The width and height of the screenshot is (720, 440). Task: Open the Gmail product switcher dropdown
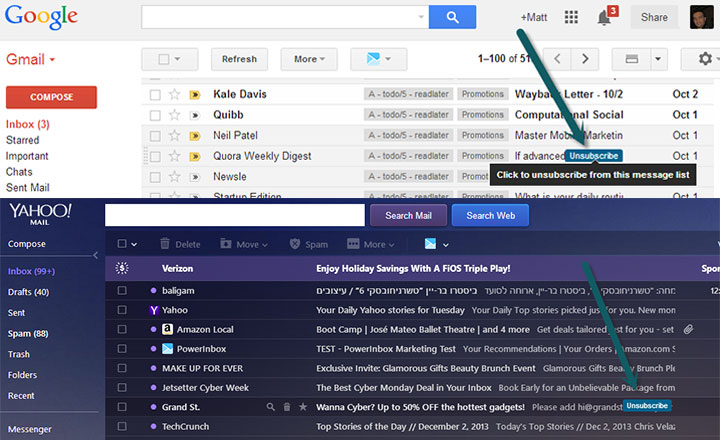(31, 60)
